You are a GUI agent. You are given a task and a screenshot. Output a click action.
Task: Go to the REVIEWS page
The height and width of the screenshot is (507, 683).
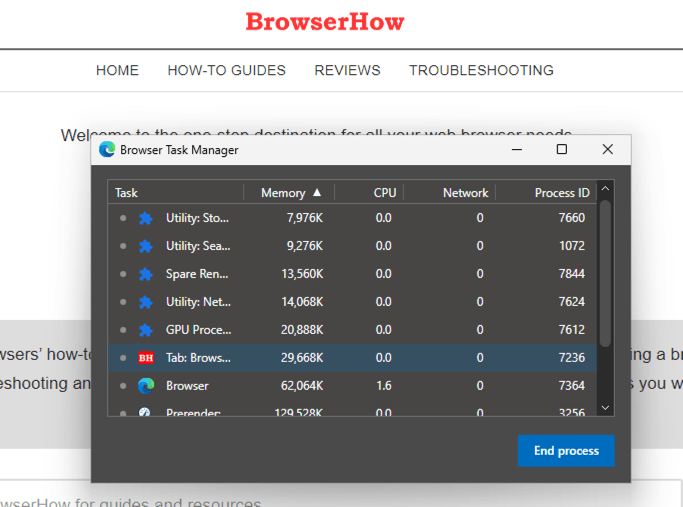347,71
